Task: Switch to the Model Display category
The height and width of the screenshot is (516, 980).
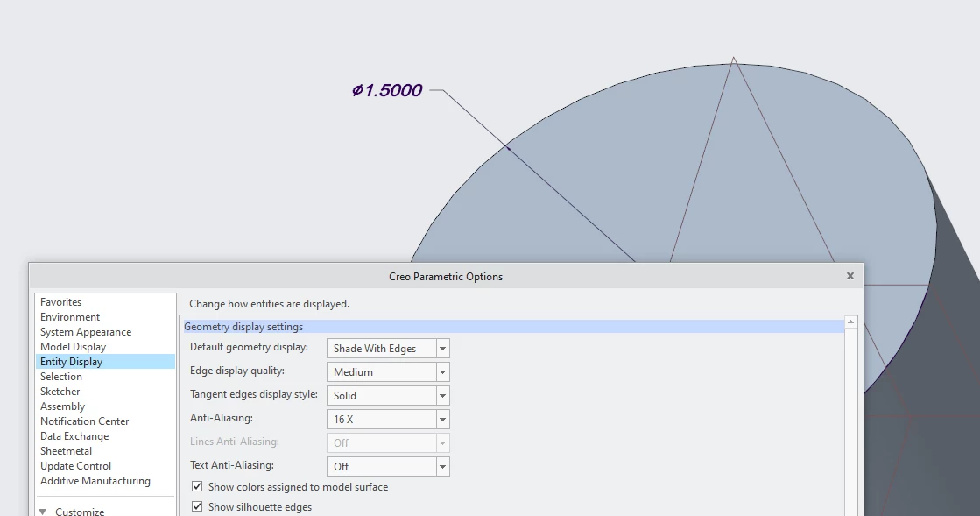Action: (x=73, y=347)
